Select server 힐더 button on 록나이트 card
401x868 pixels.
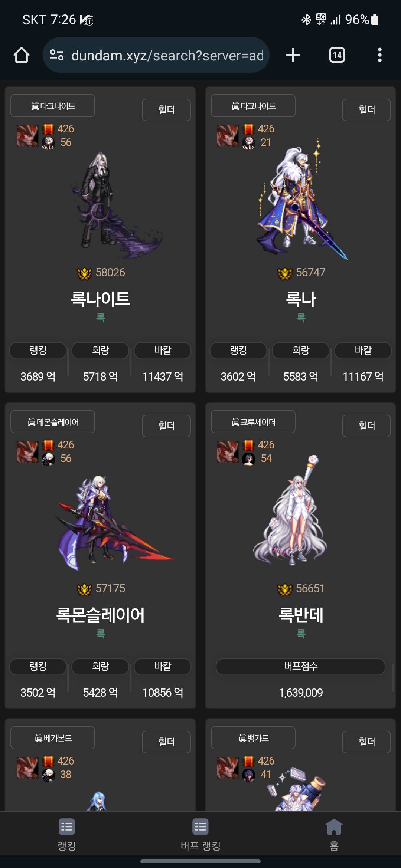coord(166,110)
